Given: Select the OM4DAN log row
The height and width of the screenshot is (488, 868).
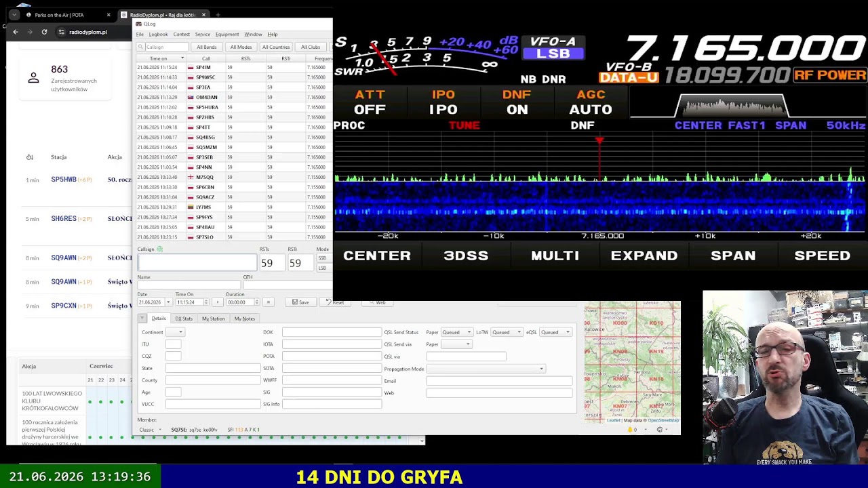Looking at the screenshot, I should coord(234,97).
